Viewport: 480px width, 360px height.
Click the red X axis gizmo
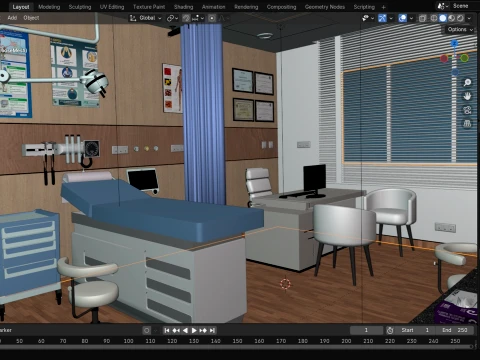pos(444,59)
